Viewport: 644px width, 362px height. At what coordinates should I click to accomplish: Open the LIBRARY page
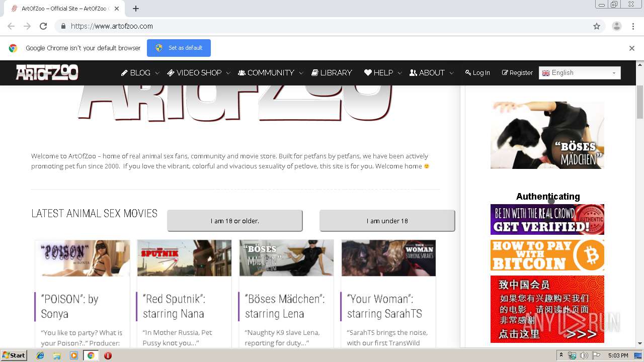point(332,73)
